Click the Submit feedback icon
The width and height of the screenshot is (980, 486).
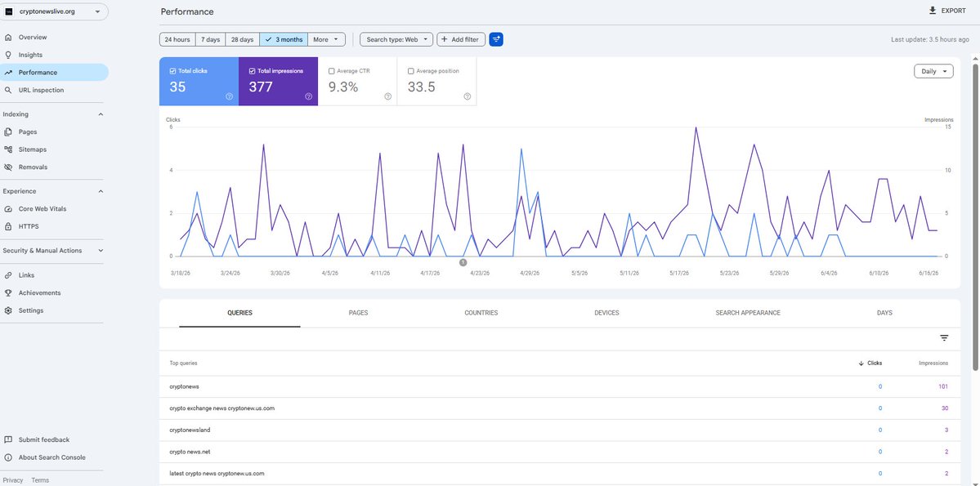click(x=8, y=439)
